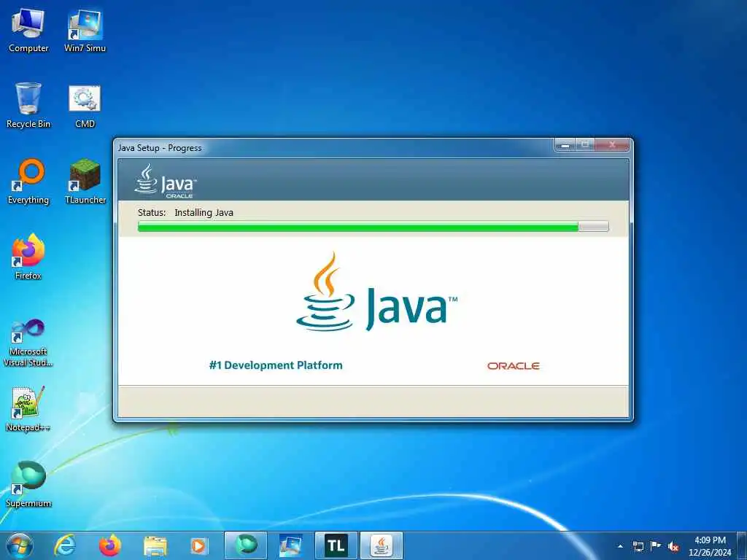Click the Show desktop strip
The height and width of the screenshot is (560, 747).
coord(742,545)
